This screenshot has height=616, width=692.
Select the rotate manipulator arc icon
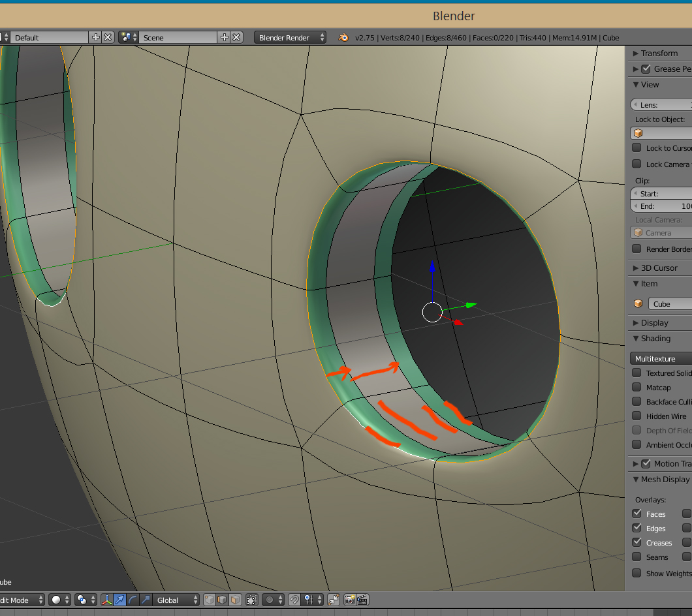133,600
